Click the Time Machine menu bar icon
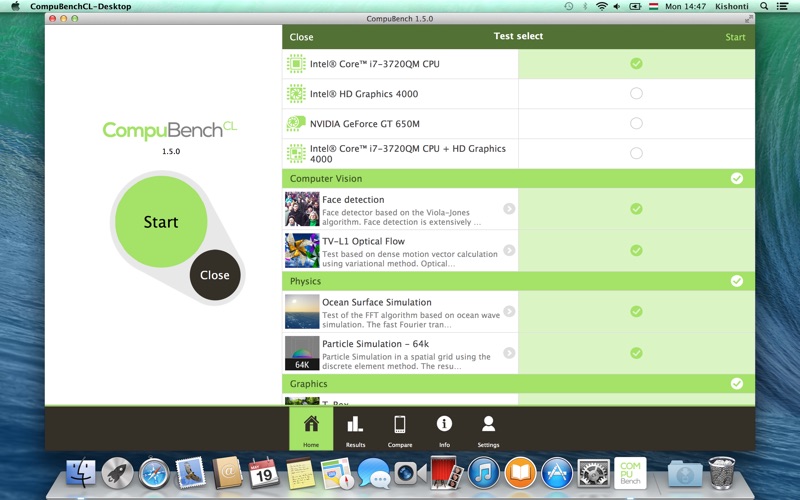This screenshot has width=800, height=500. coord(568,6)
